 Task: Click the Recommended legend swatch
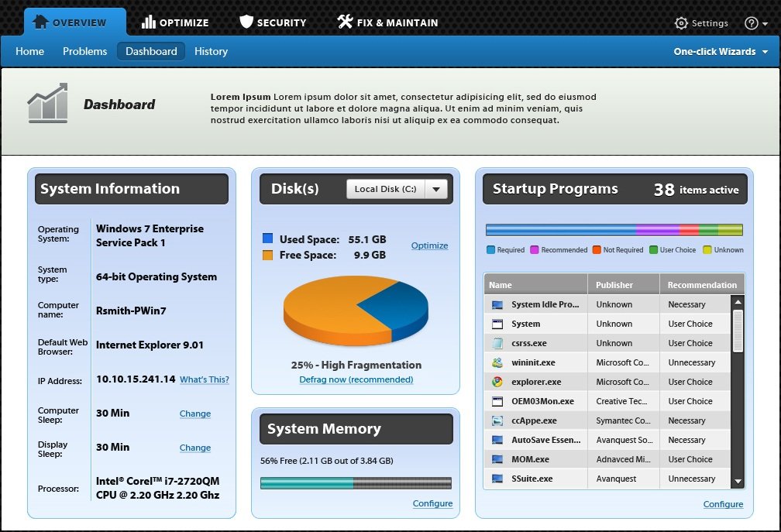tap(535, 250)
